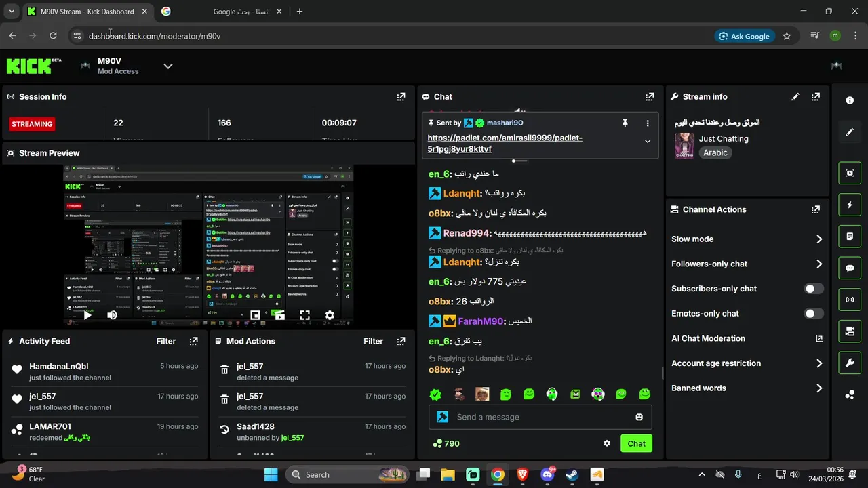Open stream preview settings gear

point(330,315)
